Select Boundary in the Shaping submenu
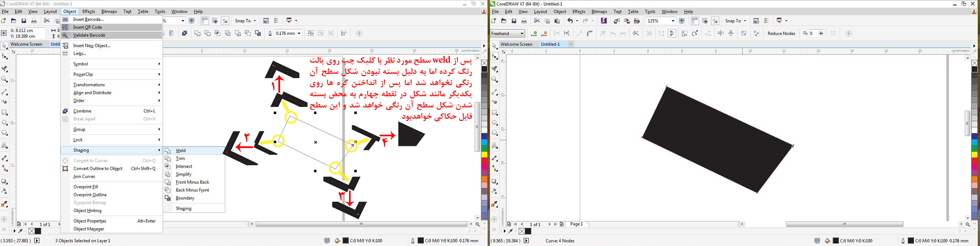The height and width of the screenshot is (246, 980). tap(194, 198)
